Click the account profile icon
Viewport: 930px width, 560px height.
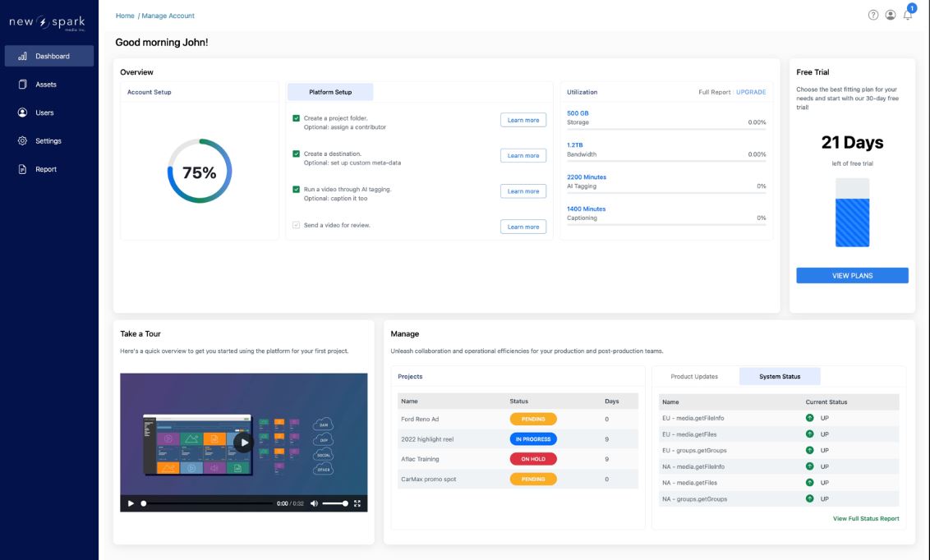pos(891,15)
